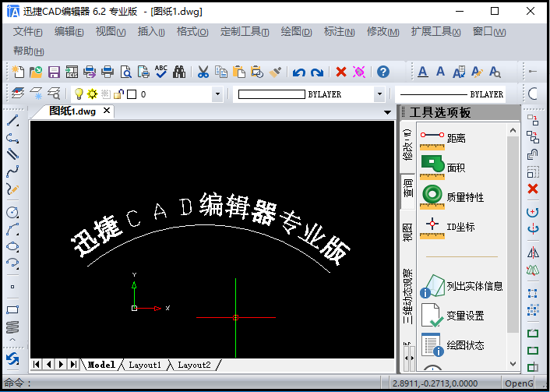Click the ID coordinate tool
Image resolution: width=550 pixels, height=392 pixels.
(x=447, y=227)
